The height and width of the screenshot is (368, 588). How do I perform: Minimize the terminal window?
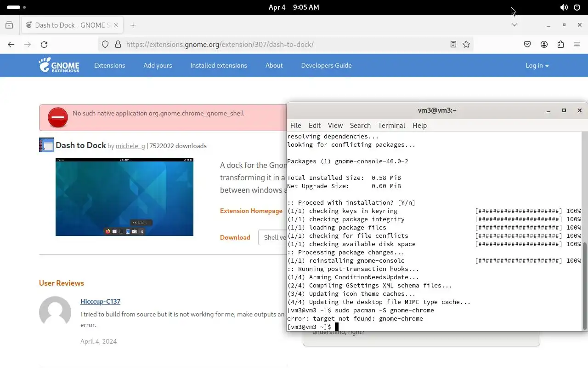[x=548, y=110]
